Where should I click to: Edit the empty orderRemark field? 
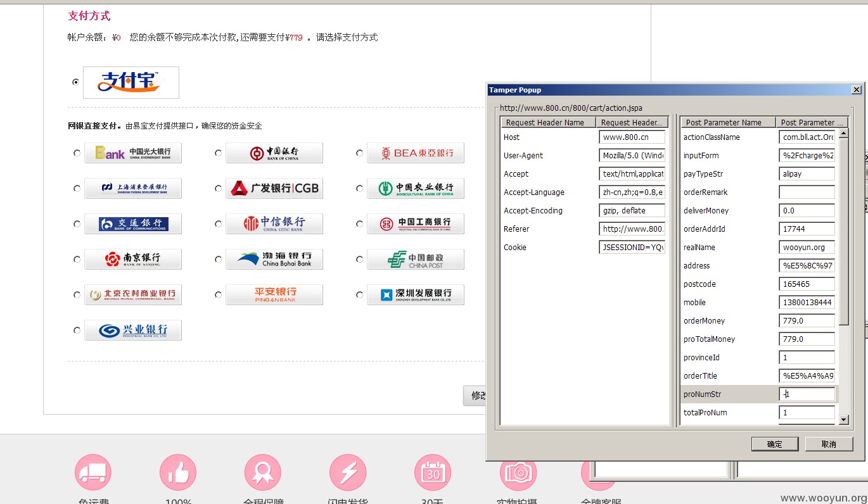tap(807, 192)
